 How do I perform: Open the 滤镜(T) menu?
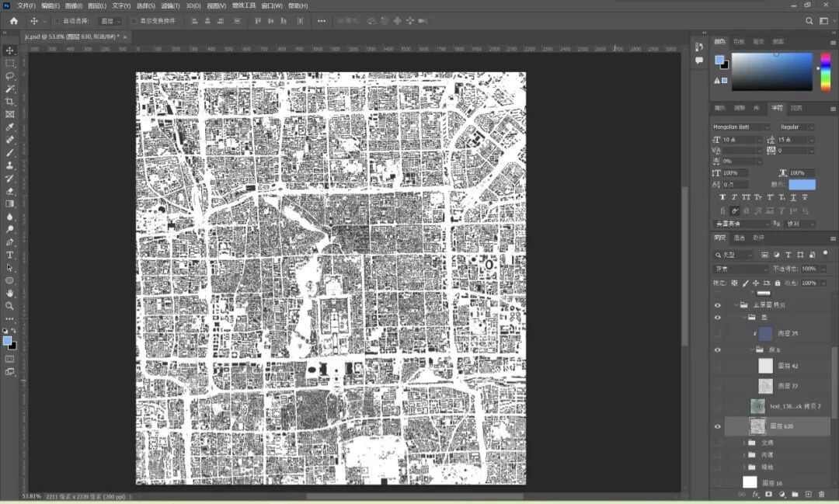tap(170, 5)
